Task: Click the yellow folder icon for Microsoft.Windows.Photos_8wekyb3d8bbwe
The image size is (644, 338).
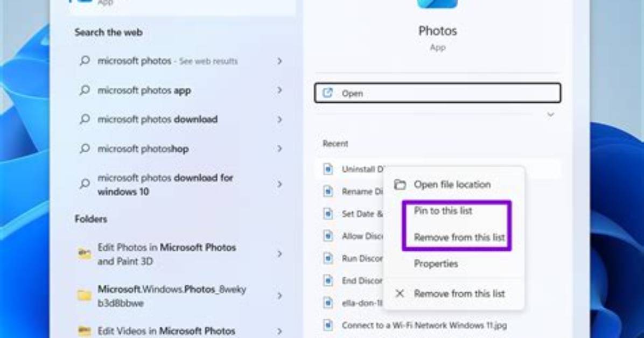Action: coord(84,295)
